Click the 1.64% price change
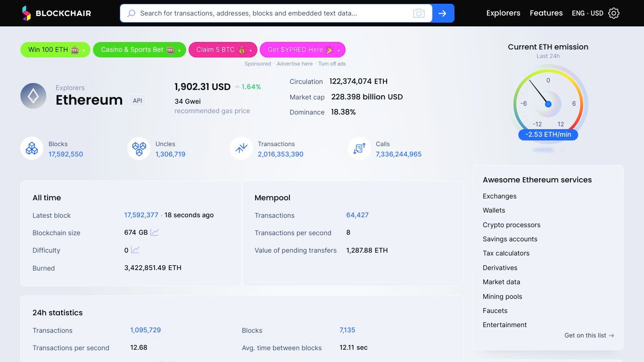The image size is (644, 362). [x=248, y=87]
